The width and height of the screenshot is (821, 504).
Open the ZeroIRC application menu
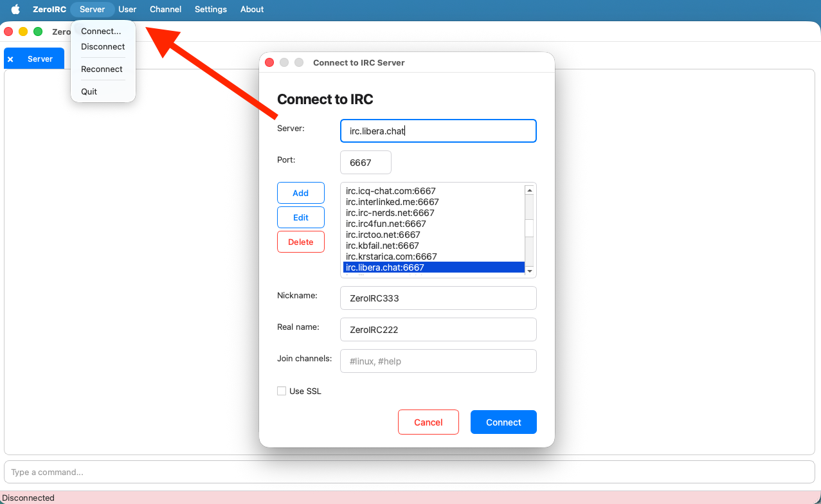pyautogui.click(x=50, y=9)
